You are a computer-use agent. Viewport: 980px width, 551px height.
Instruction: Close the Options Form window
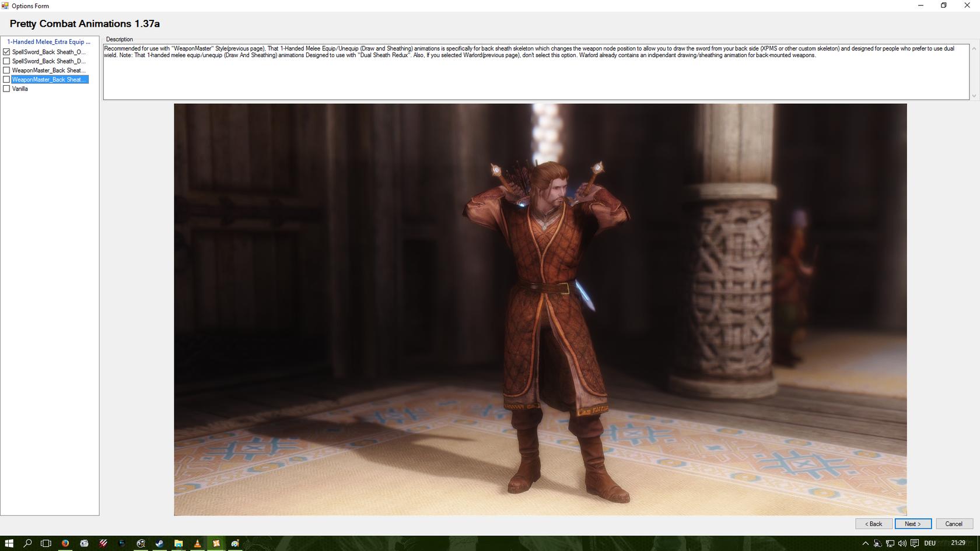[x=967, y=6]
